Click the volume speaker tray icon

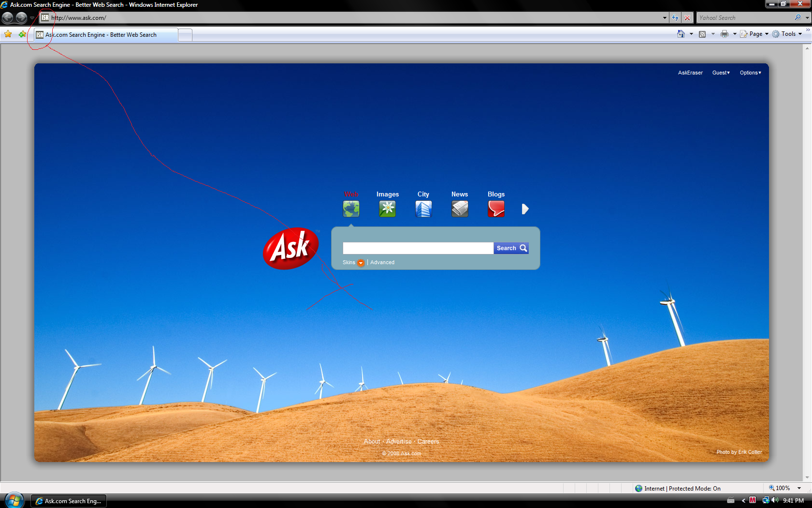click(x=775, y=500)
